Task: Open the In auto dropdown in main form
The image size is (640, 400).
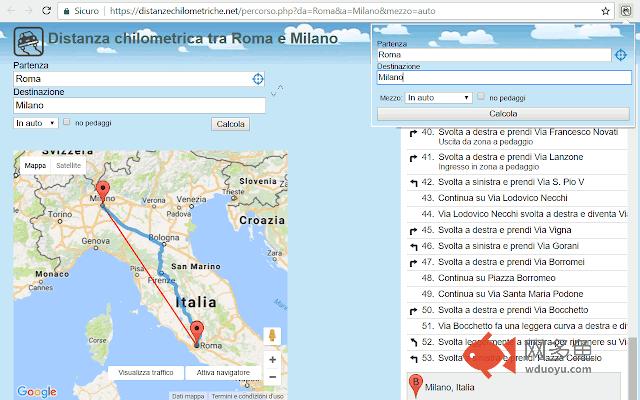Action: pos(35,123)
